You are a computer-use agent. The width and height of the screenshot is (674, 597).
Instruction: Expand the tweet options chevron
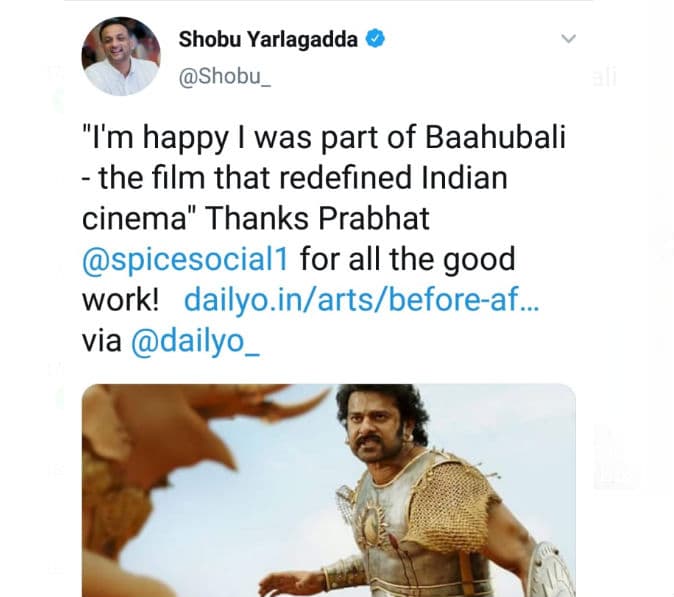[x=569, y=39]
